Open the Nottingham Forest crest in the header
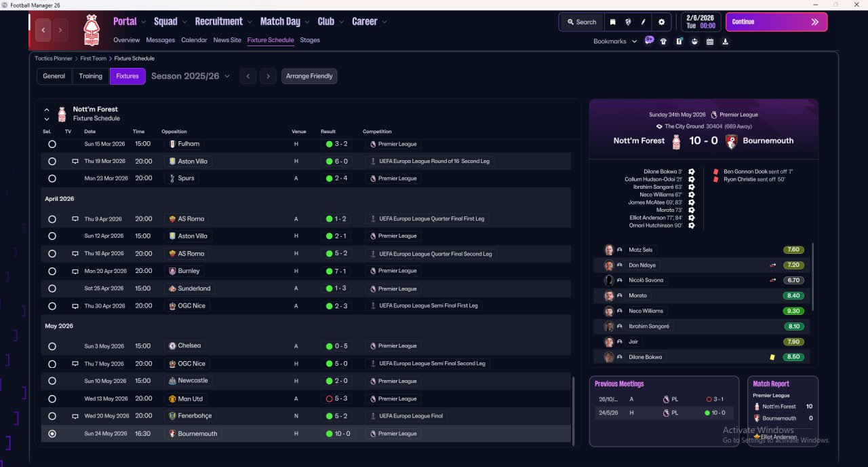Viewport: 868px width, 467px height. (91, 30)
